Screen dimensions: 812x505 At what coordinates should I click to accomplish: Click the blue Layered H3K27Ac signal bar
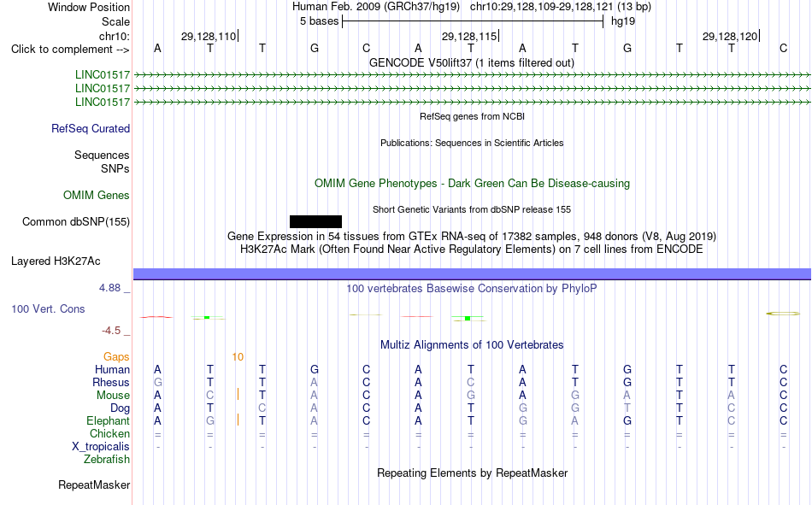tap(472, 274)
